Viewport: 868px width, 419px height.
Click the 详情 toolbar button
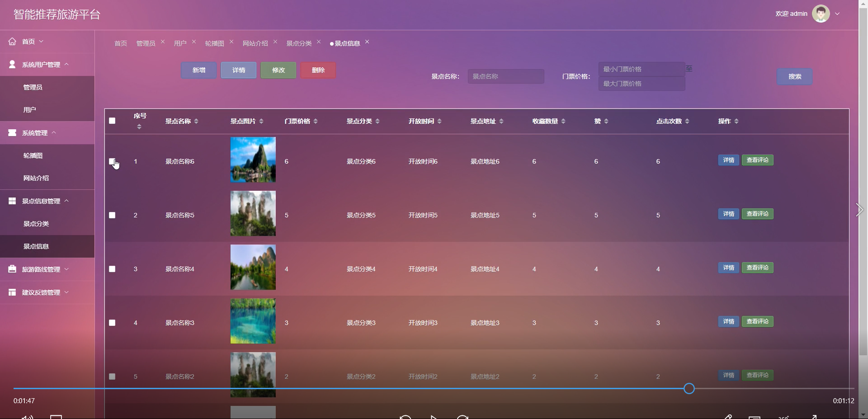tap(239, 70)
